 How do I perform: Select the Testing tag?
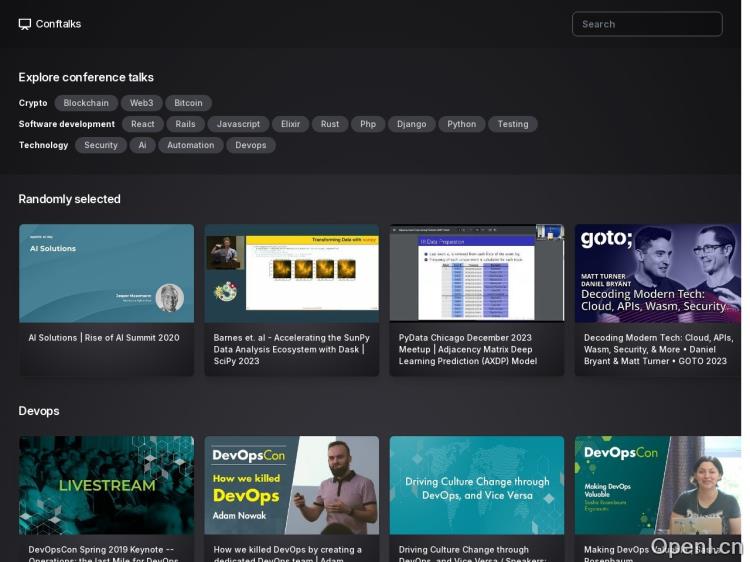tap(512, 124)
